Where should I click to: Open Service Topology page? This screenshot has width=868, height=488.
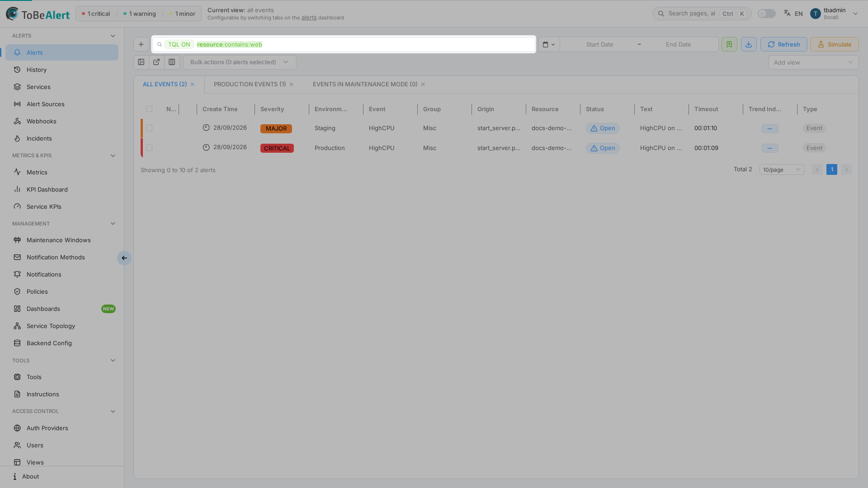(62, 326)
